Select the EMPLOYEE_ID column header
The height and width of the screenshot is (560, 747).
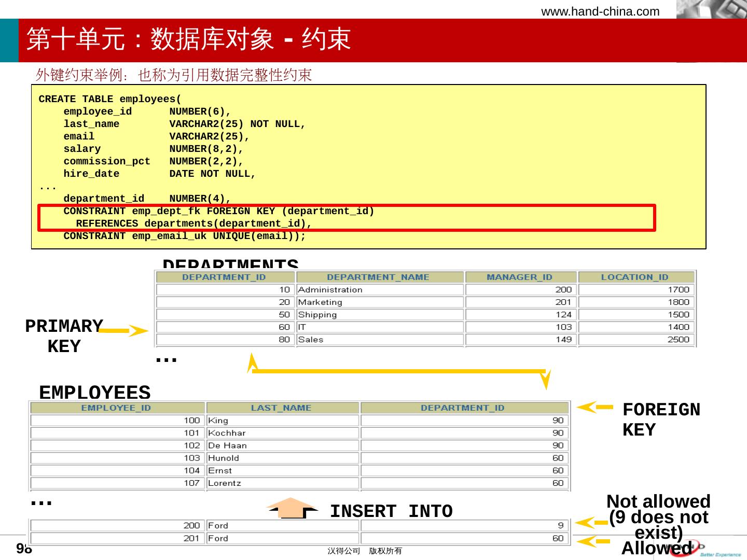pyautogui.click(x=116, y=408)
